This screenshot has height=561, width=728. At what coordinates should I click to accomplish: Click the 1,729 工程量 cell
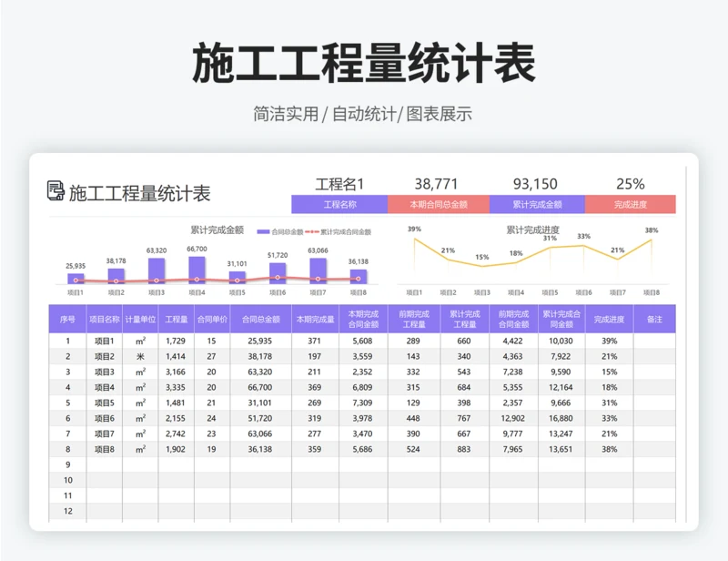[176, 342]
